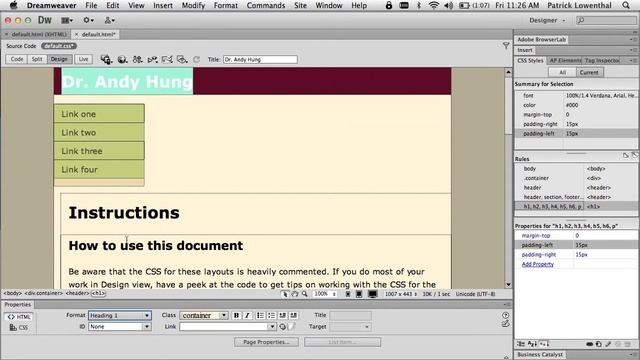Select the default.css related file
Image resolution: width=640 pixels, height=360 pixels.
tap(59, 46)
